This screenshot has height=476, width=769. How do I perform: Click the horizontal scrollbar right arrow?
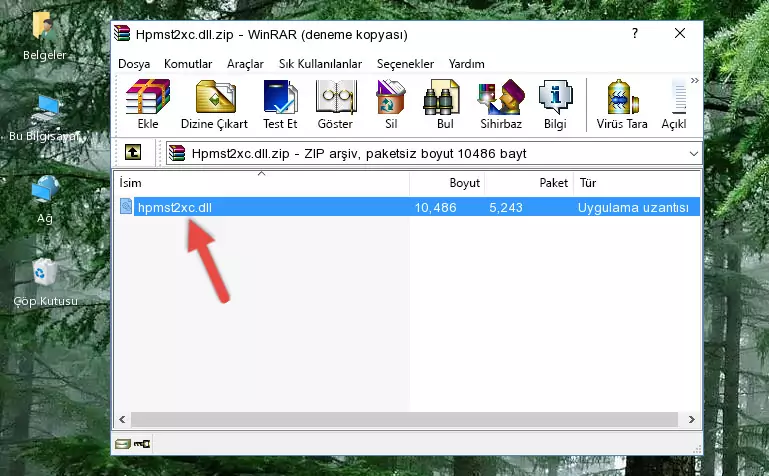(x=692, y=419)
